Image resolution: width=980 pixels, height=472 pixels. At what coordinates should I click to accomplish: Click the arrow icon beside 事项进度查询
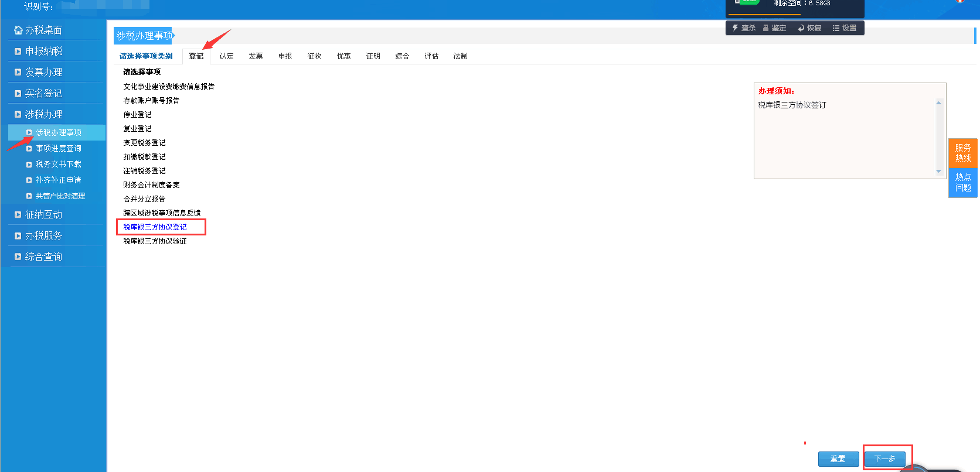(29, 149)
